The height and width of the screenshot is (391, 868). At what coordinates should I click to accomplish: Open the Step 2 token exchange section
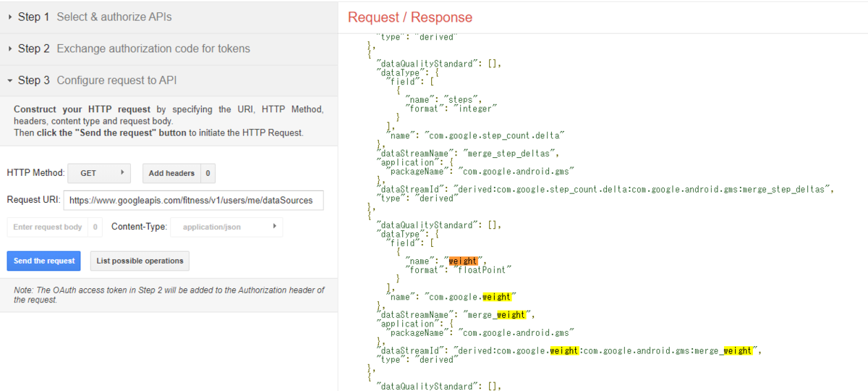point(134,49)
